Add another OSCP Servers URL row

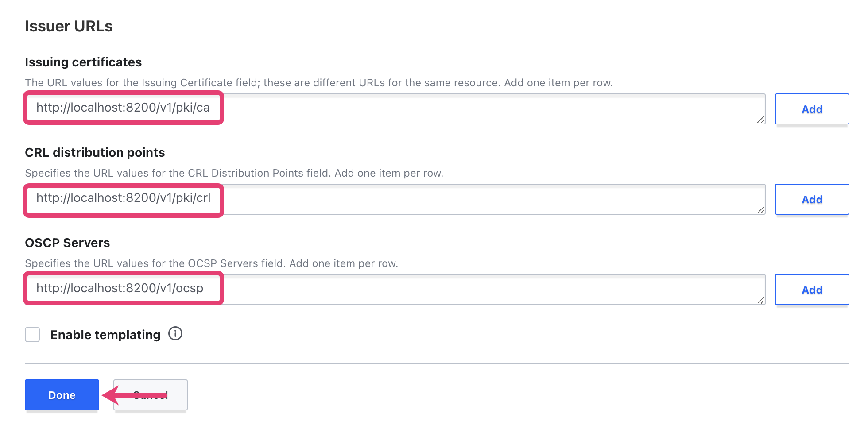[812, 290]
